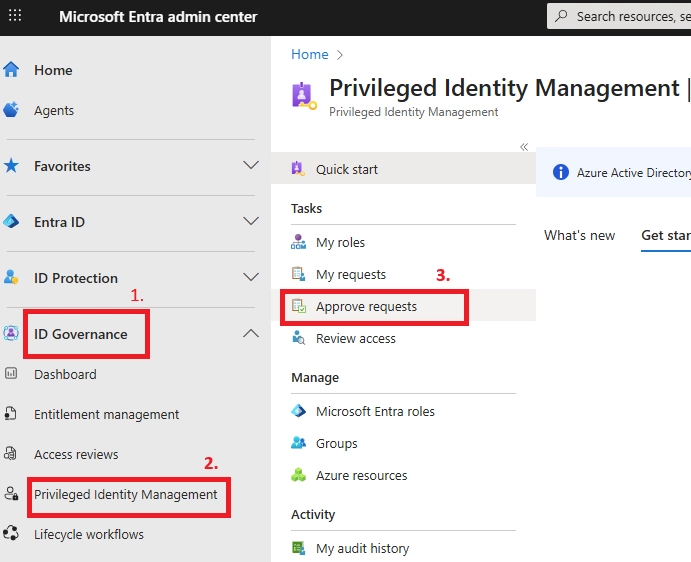The image size is (691, 562).
Task: Expand the Favorites section chevron
Action: [251, 165]
